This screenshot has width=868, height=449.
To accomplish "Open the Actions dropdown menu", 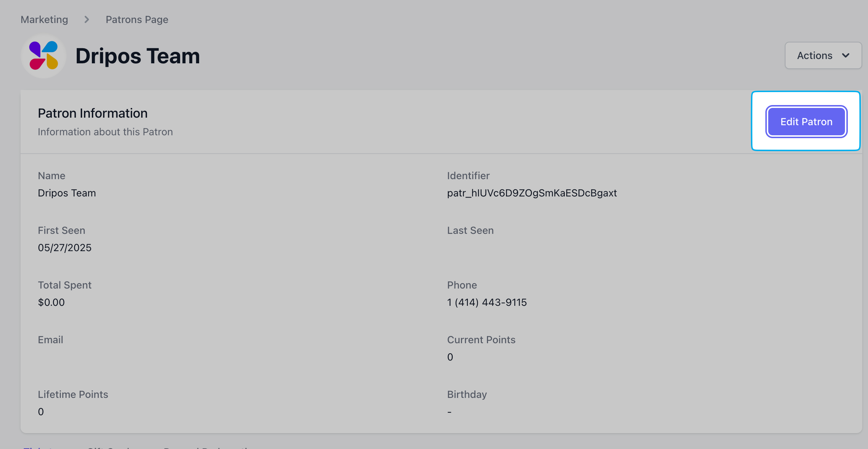I will (x=823, y=55).
